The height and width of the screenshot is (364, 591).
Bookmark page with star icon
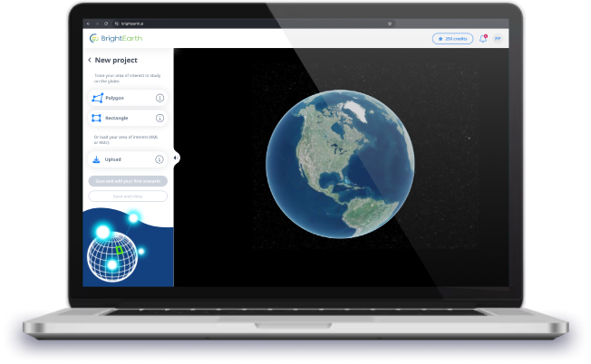coord(390,23)
